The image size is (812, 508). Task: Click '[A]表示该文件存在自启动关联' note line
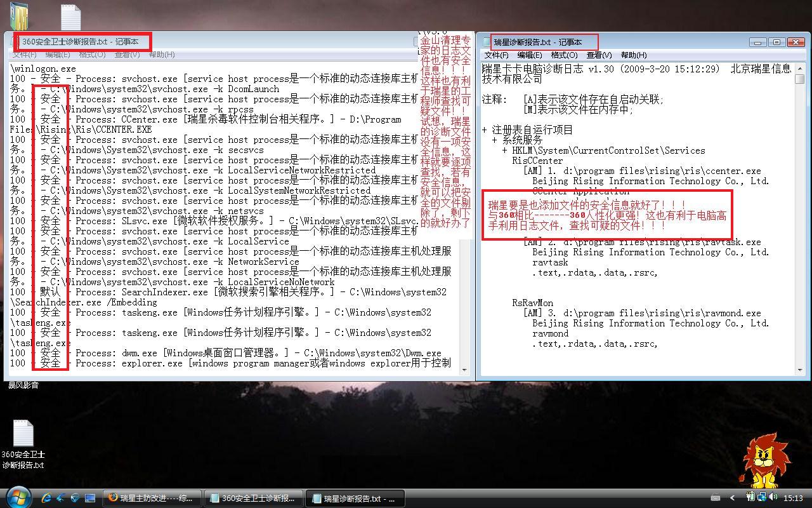click(x=593, y=99)
